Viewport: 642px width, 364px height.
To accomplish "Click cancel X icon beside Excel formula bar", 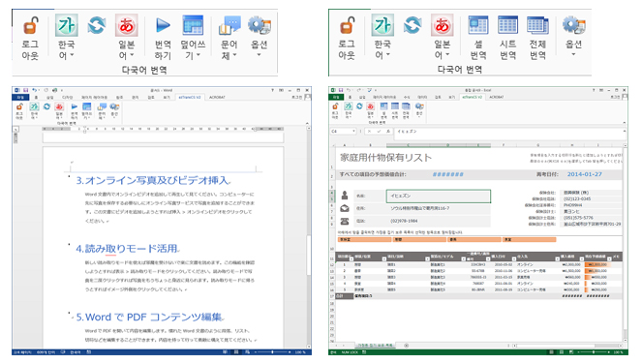I will (x=369, y=132).
